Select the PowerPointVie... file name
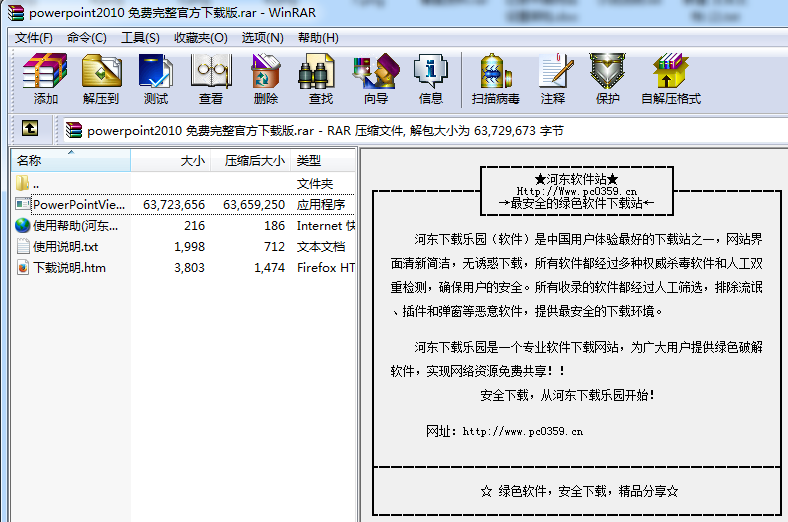Viewport: 788px width, 522px height. coord(79,204)
